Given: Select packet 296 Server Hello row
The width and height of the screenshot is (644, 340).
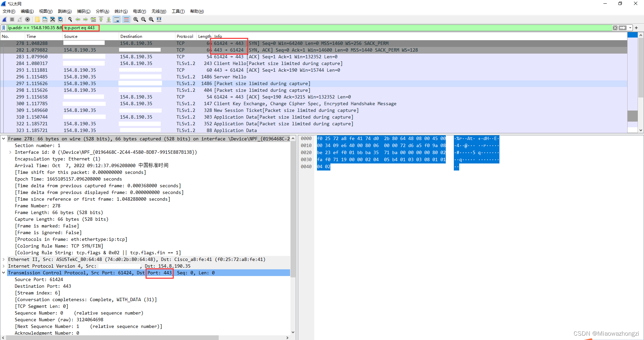Looking at the screenshot, I should 314,77.
